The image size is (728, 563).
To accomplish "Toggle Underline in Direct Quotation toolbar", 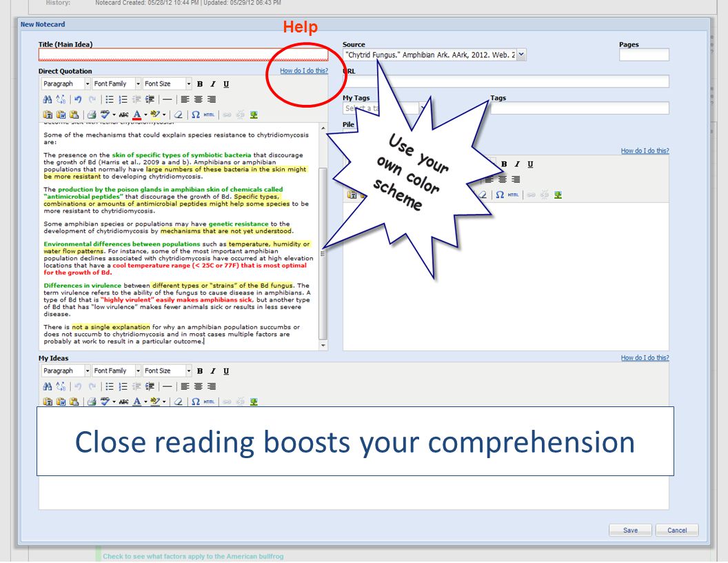I will coord(226,84).
